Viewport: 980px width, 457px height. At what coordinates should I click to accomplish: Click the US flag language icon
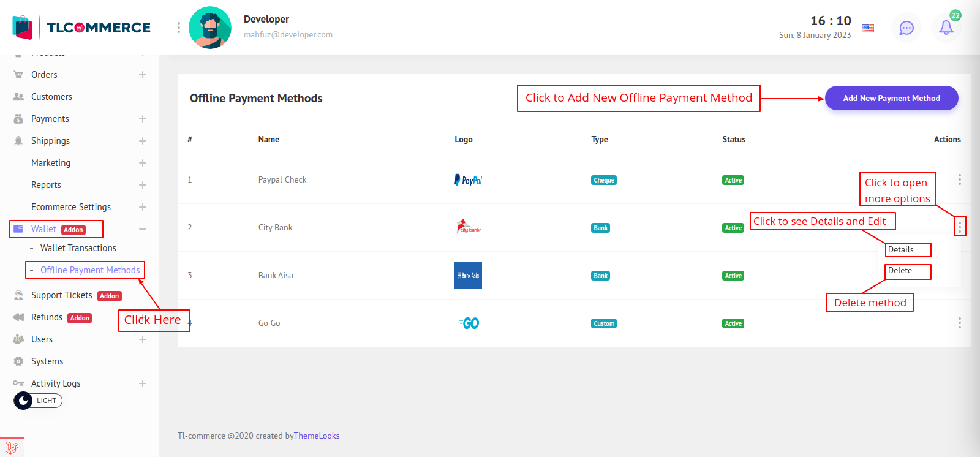tap(867, 28)
